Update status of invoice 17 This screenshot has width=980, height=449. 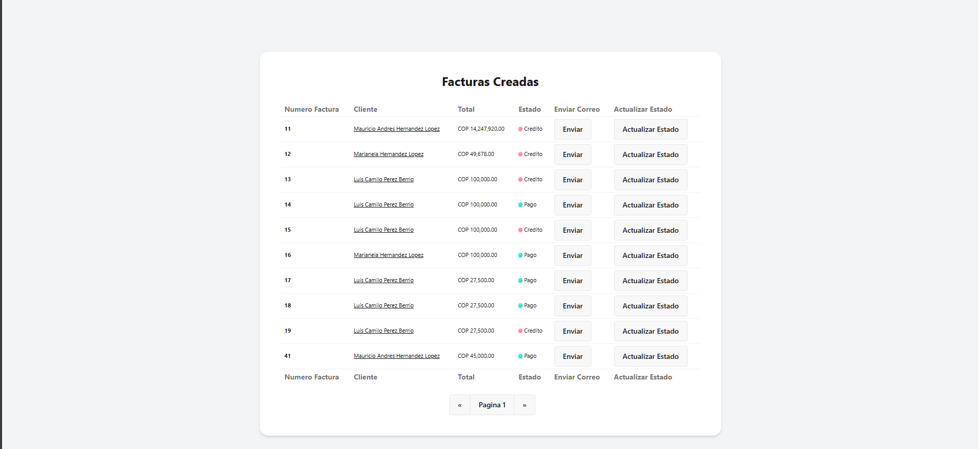coord(650,281)
